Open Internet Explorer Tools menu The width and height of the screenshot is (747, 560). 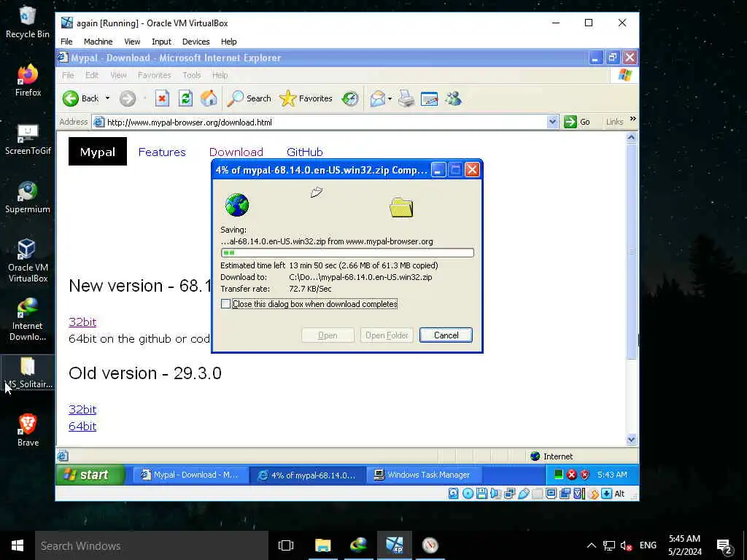coord(192,75)
